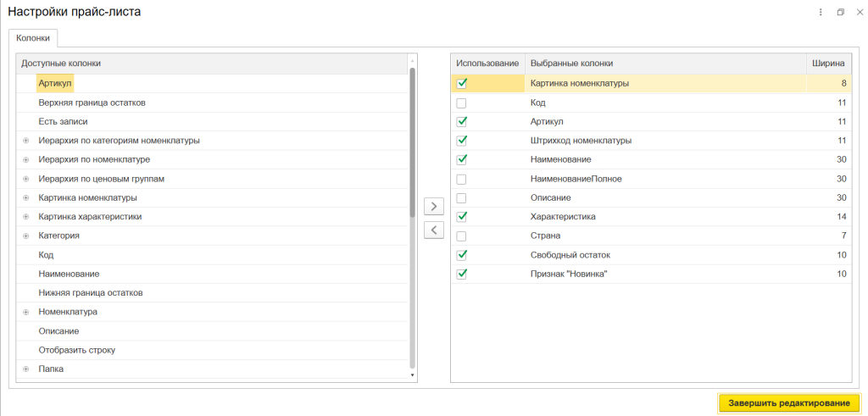Enable the Страна column checkbox
Image resolution: width=868 pixels, height=416 pixels.
[x=461, y=236]
